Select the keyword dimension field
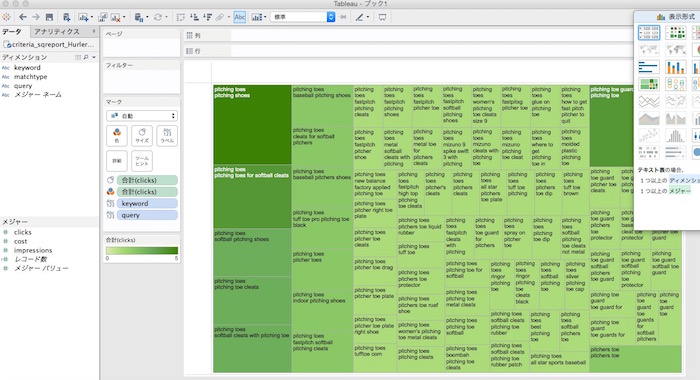The width and height of the screenshot is (700, 380). click(x=27, y=68)
